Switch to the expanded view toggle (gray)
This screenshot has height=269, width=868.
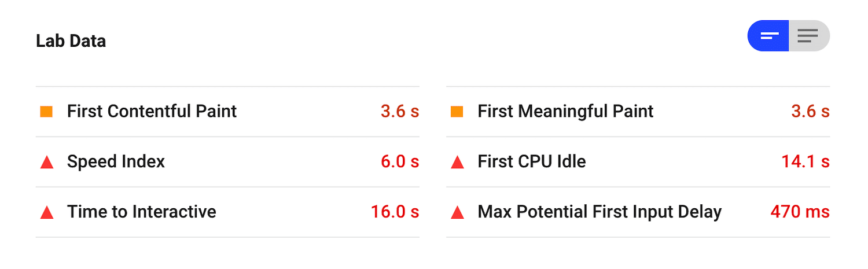(x=808, y=36)
